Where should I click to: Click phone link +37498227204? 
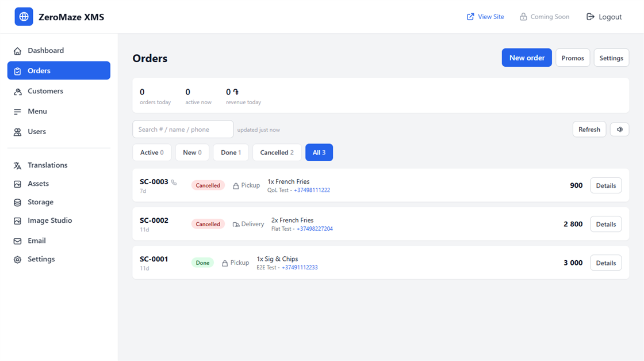pyautogui.click(x=315, y=229)
